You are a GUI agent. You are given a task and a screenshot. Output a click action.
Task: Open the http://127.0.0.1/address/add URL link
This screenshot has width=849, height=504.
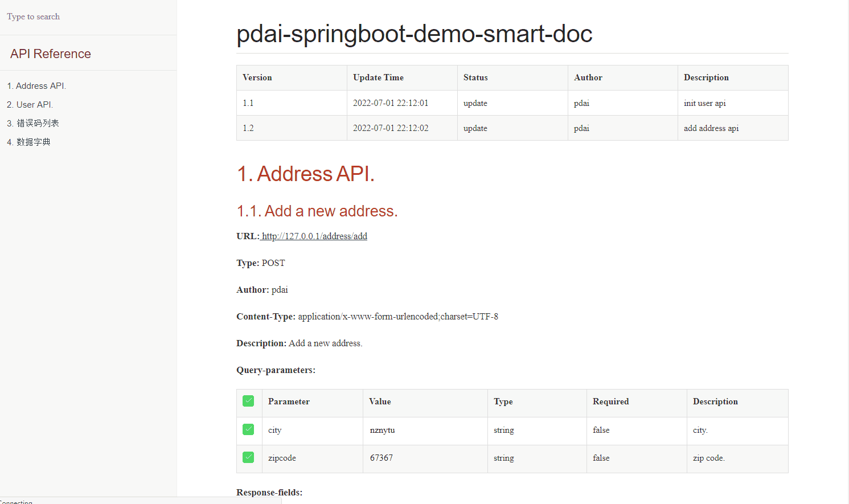pyautogui.click(x=314, y=236)
